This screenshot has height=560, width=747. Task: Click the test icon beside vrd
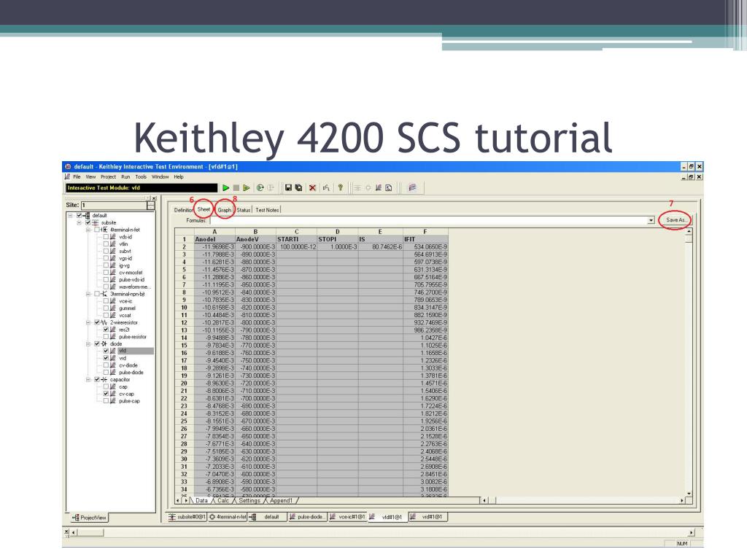pyautogui.click(x=113, y=359)
